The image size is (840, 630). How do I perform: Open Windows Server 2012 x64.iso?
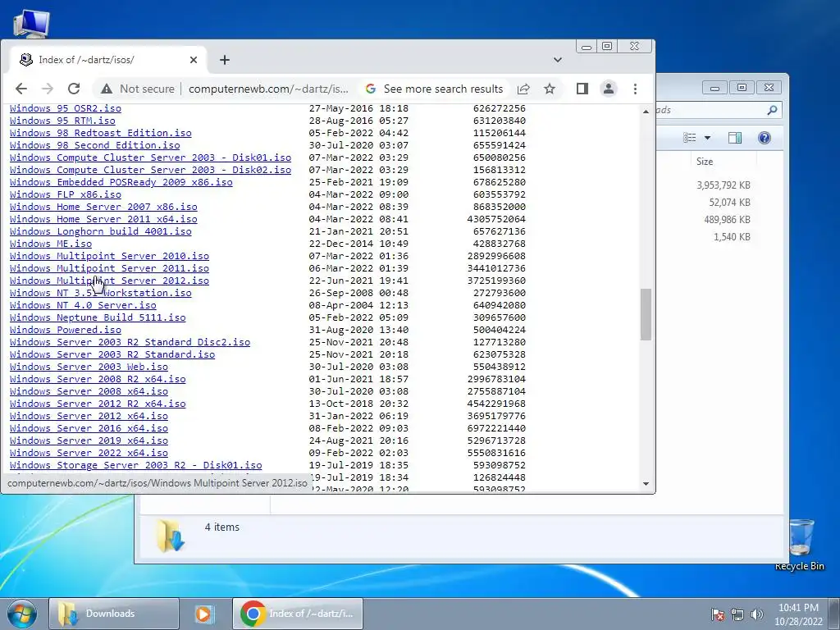tap(89, 416)
